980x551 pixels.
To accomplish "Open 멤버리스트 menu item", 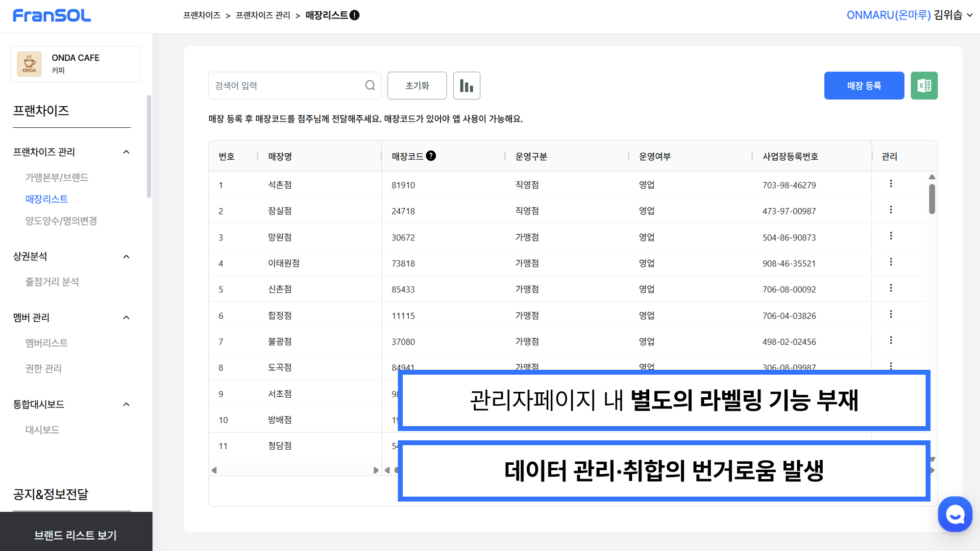I will (x=47, y=343).
